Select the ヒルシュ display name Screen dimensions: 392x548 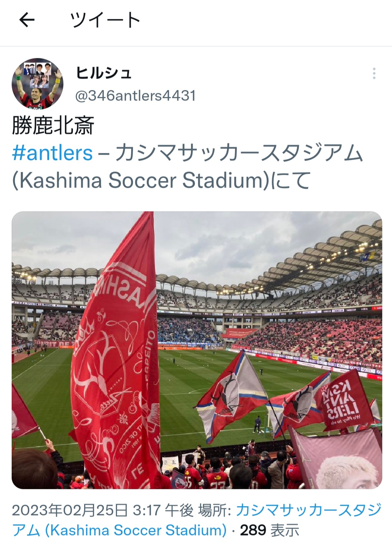(103, 73)
